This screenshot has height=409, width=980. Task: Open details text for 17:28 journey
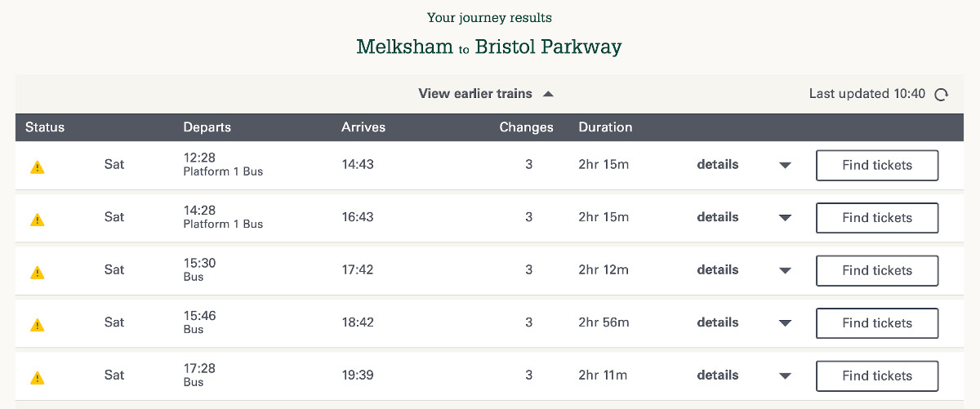[717, 376]
